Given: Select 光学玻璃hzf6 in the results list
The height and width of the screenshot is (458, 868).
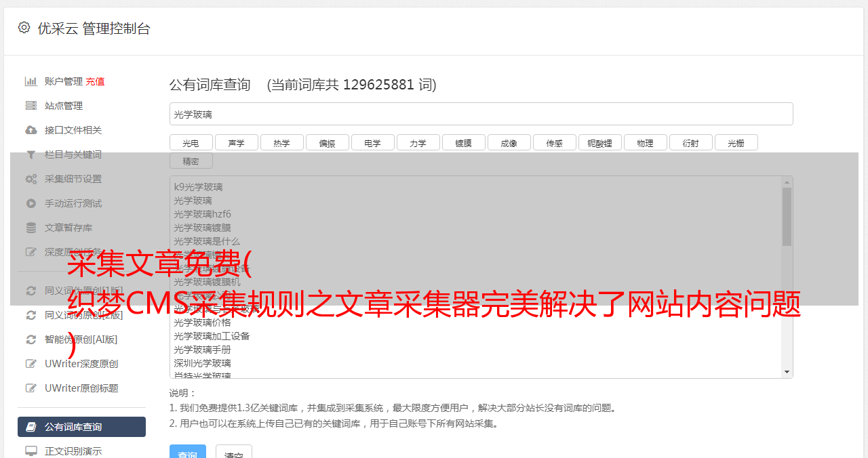Looking at the screenshot, I should tap(202, 214).
